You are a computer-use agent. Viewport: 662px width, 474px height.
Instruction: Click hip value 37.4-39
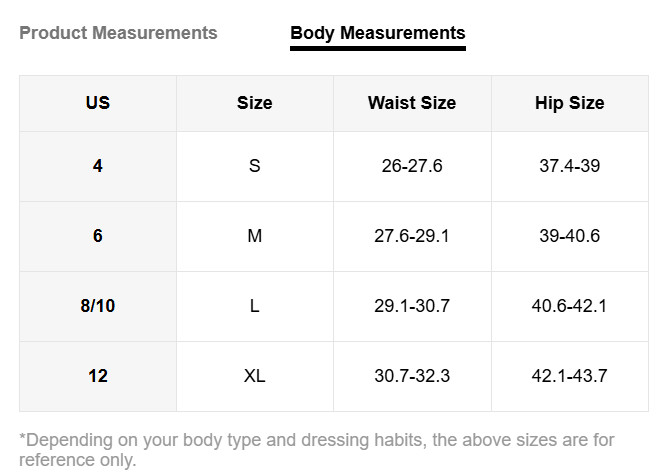pyautogui.click(x=570, y=166)
